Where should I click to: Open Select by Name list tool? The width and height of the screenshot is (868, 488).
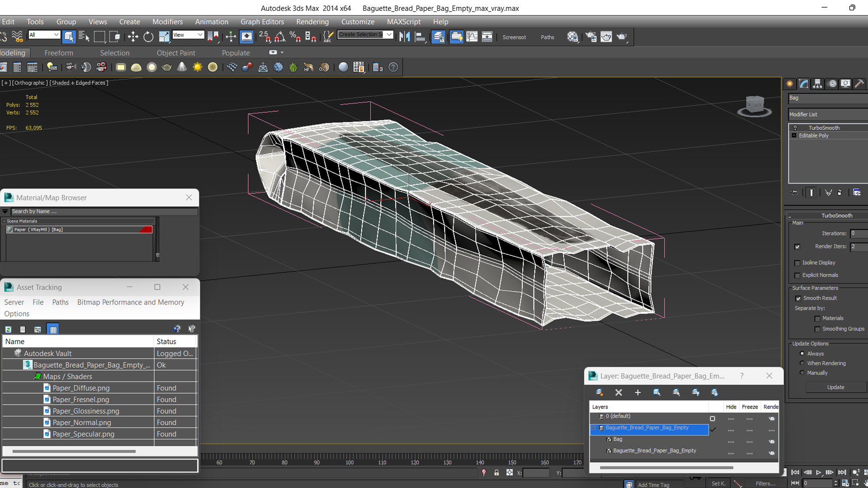[x=84, y=37]
